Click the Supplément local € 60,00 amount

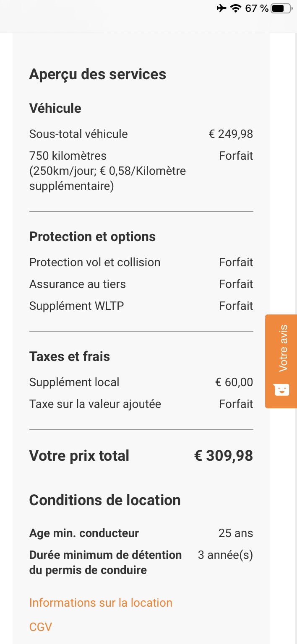234,382
